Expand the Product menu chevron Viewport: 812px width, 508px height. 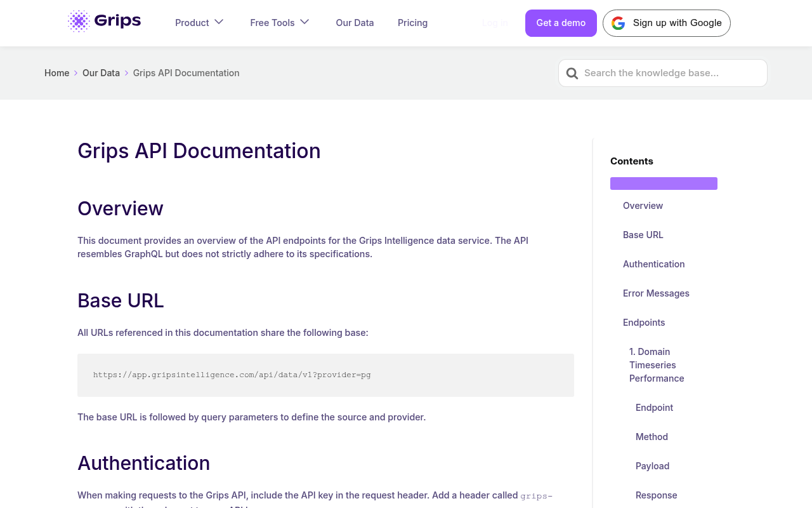tap(219, 22)
